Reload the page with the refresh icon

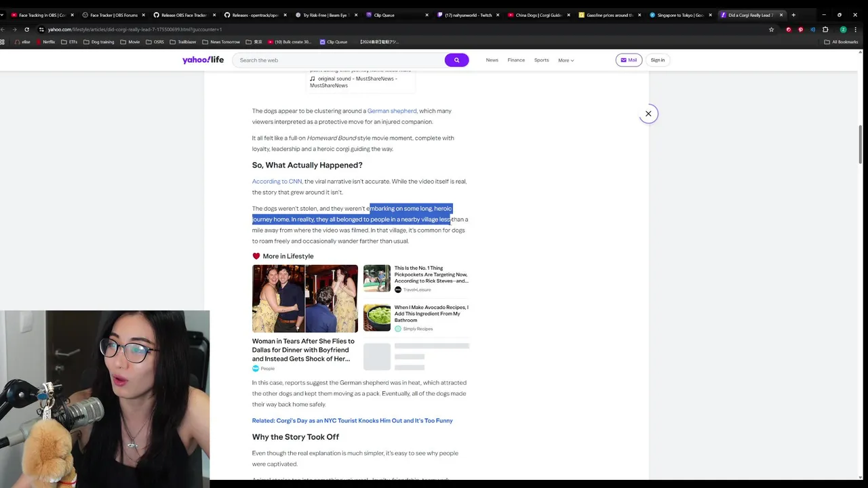pyautogui.click(x=26, y=29)
